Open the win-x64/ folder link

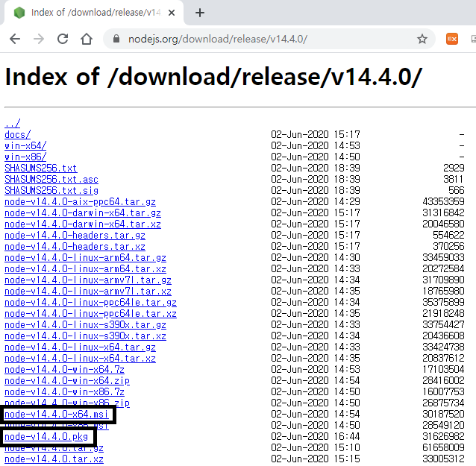click(x=25, y=145)
